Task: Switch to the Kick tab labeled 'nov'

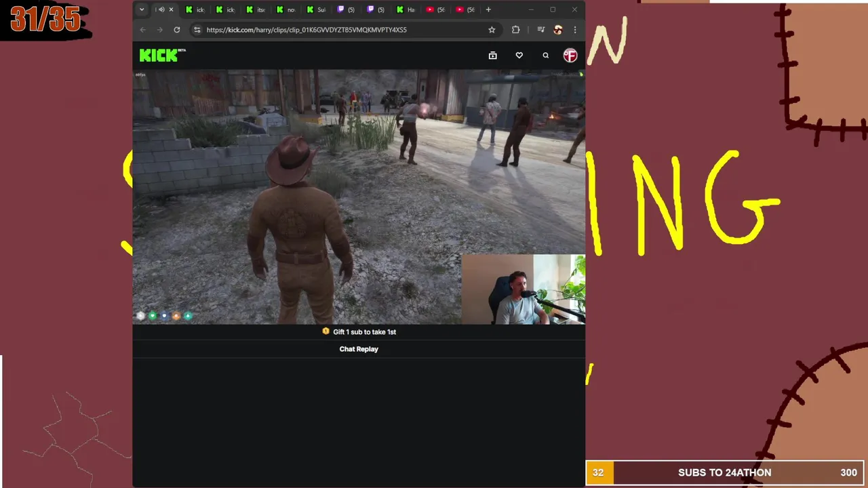Action: pos(286,9)
